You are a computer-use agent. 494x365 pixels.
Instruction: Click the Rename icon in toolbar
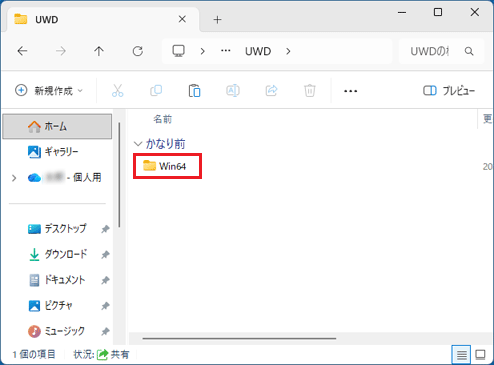pyautogui.click(x=233, y=90)
